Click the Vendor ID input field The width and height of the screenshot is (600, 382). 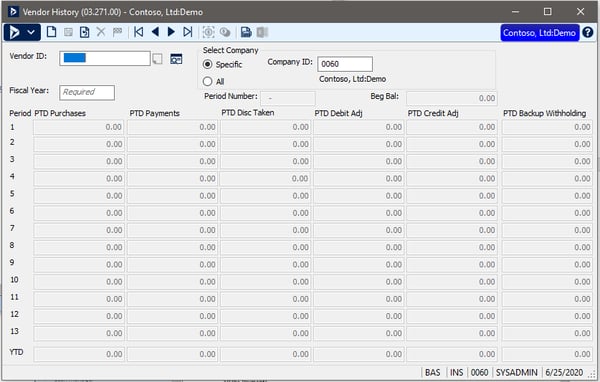point(105,59)
